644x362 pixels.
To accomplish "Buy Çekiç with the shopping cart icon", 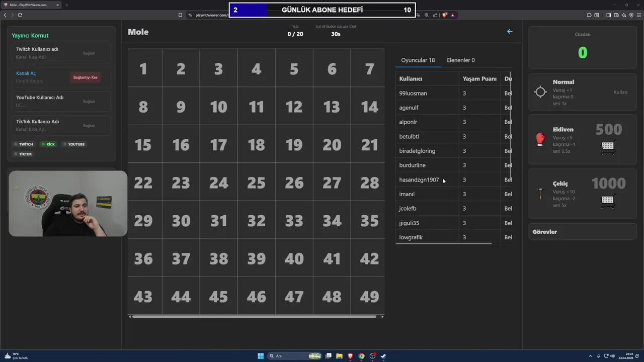I will pos(608,201).
